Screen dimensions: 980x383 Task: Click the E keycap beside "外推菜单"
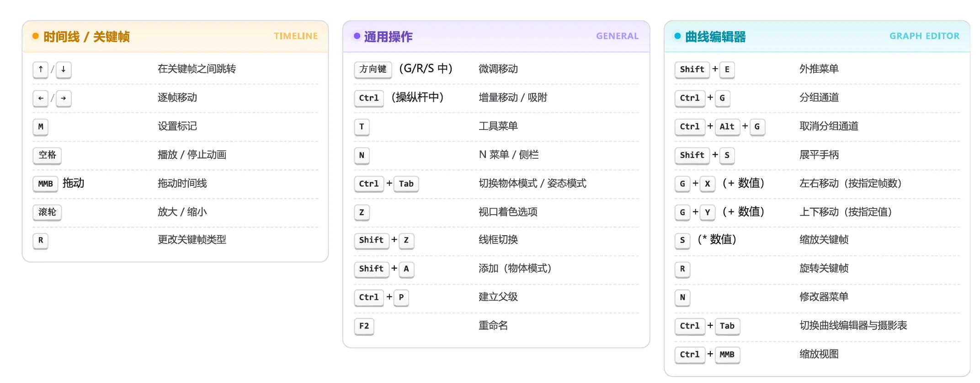727,70
